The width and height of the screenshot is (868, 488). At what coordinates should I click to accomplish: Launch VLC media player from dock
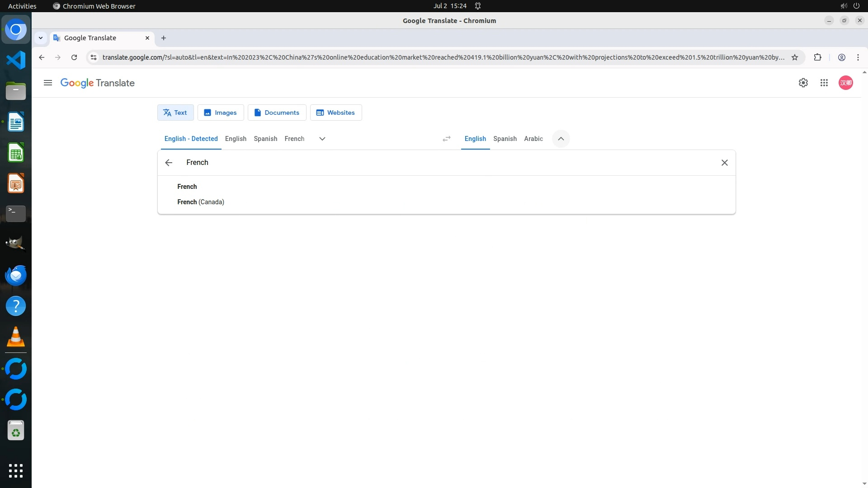point(16,337)
